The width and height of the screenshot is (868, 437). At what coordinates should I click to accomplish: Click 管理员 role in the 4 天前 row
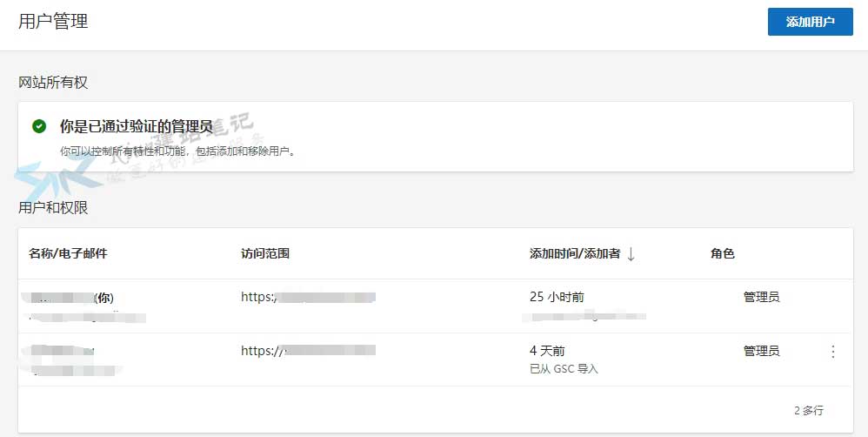click(761, 351)
